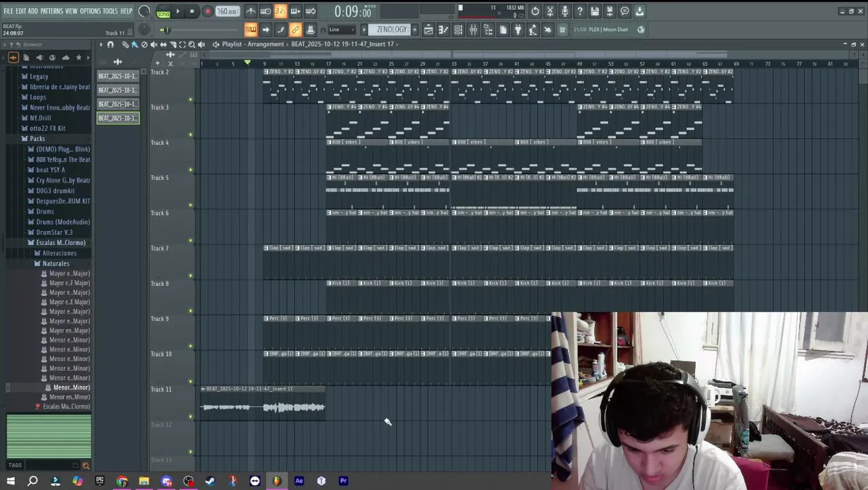Screen dimensions: 868x490
Task: Open the Mixer view icon
Action: 473,29
